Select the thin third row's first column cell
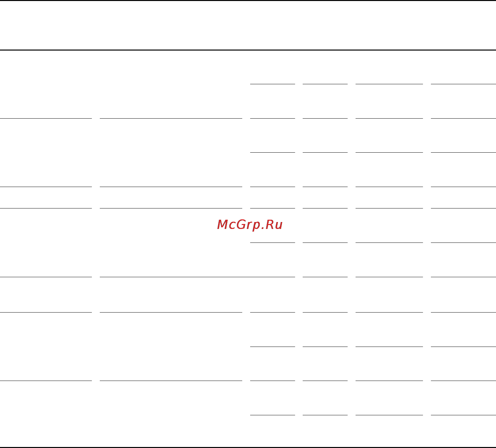Viewport: 496px width, 448px height. 46,198
